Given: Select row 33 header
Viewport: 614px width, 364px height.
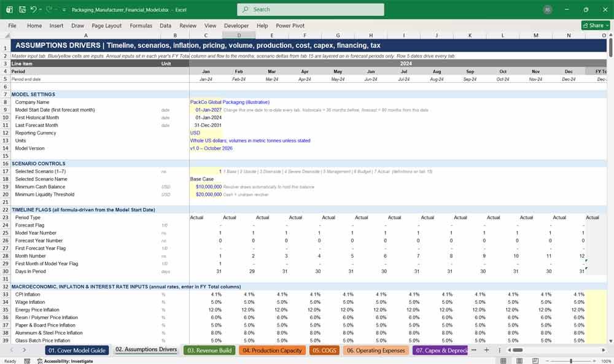Looking at the screenshot, I should click(5, 295).
